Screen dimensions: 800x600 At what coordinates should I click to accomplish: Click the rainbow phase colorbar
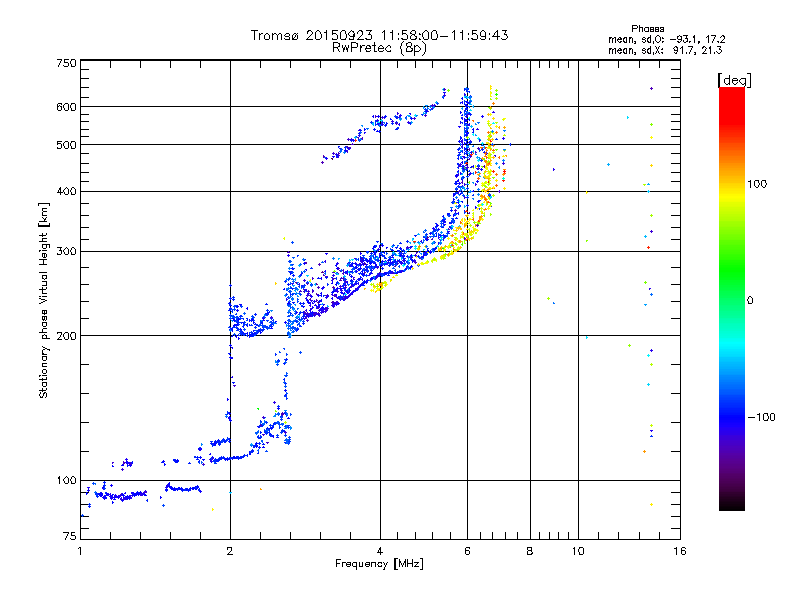[732, 298]
